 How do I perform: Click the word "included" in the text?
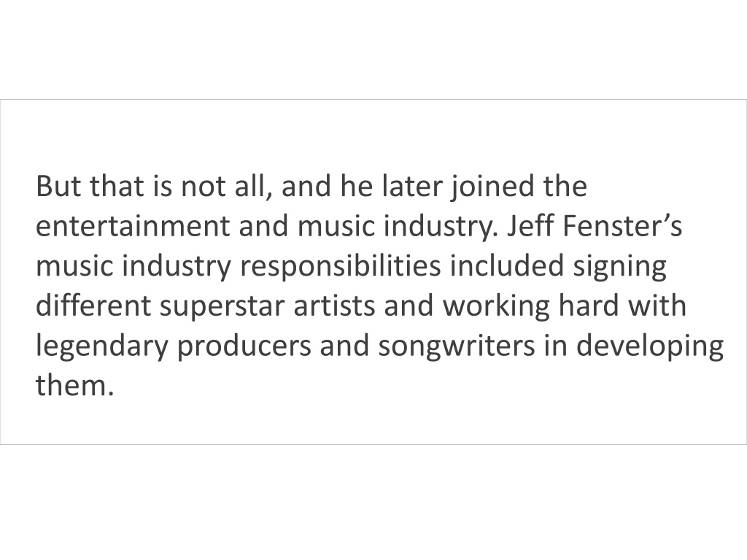coord(507,265)
